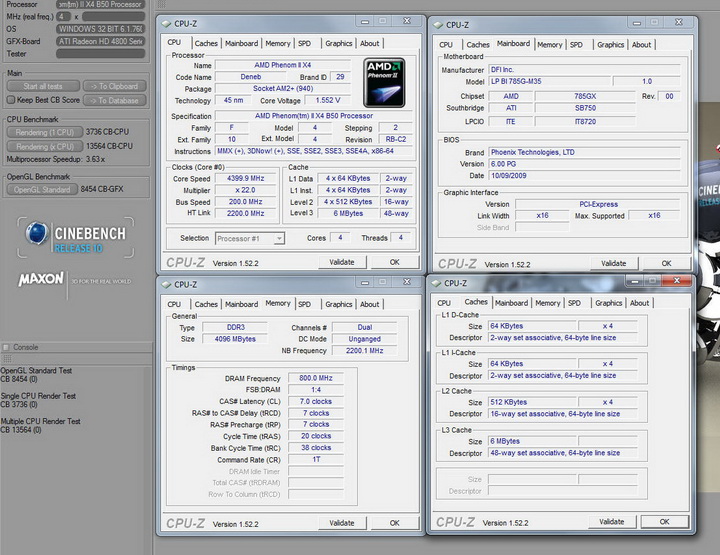Toggle the Keep Best CB Score checkbox
Image resolution: width=720 pixels, height=555 pixels.
pos(12,100)
